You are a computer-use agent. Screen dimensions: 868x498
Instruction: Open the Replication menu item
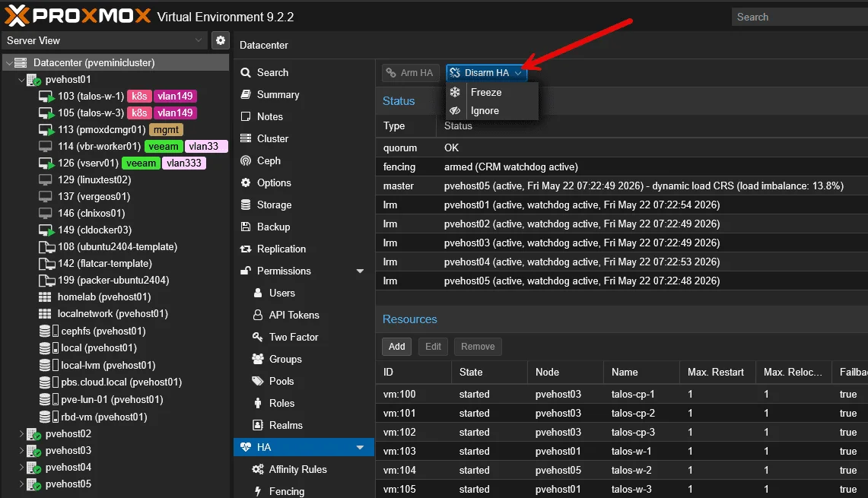[304, 249]
